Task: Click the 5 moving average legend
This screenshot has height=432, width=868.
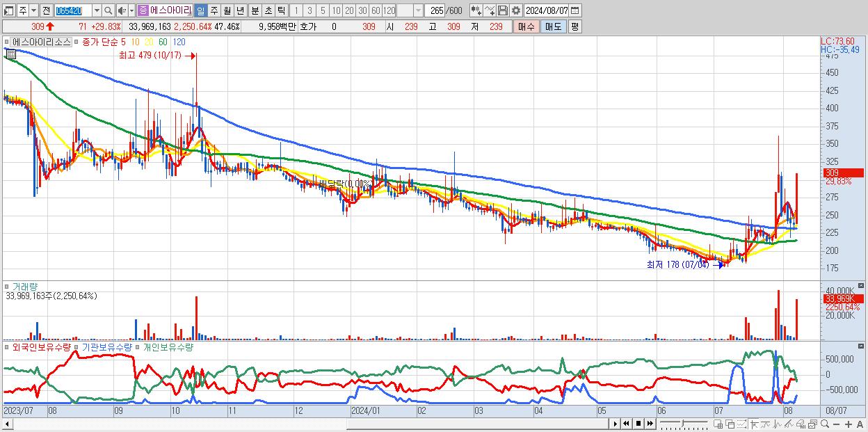Action: [123, 42]
